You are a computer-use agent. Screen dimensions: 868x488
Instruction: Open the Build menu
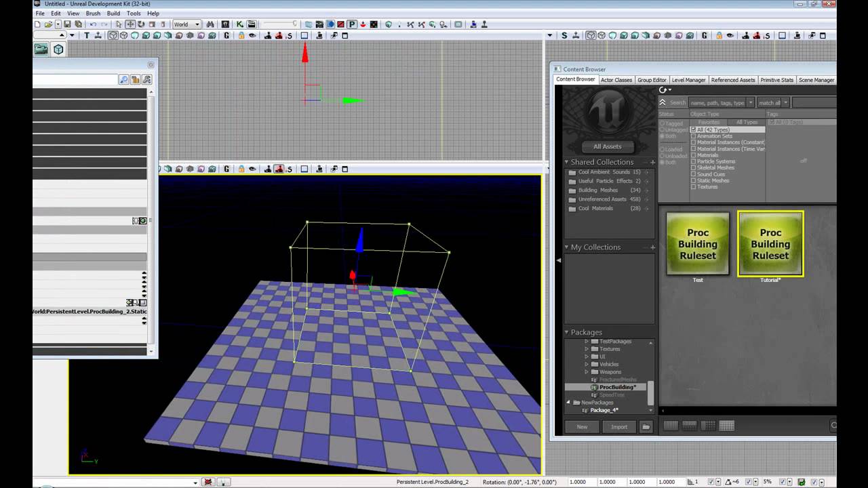coord(113,14)
